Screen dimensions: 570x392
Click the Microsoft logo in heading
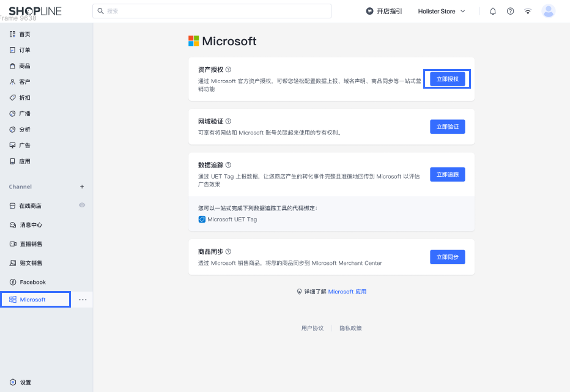(193, 41)
